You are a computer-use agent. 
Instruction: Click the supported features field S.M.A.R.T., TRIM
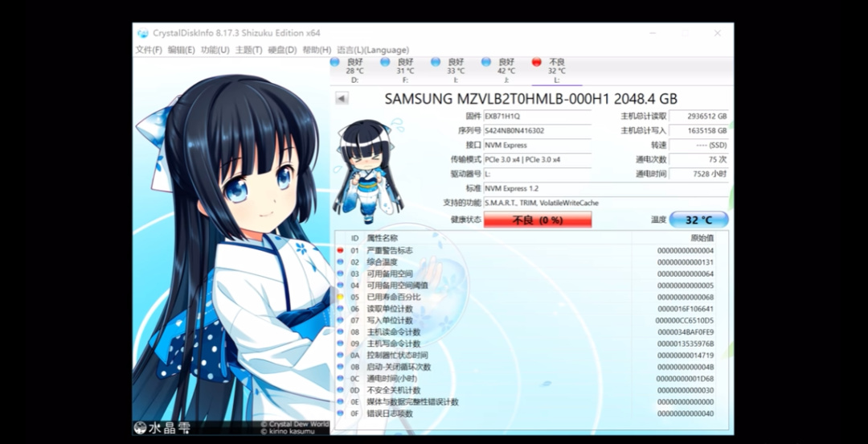pyautogui.click(x=606, y=203)
